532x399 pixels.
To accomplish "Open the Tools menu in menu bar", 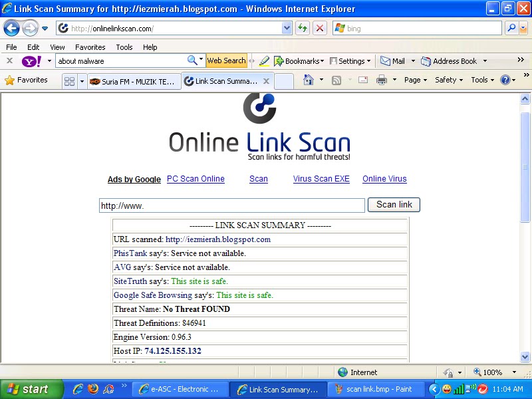I will [x=124, y=47].
